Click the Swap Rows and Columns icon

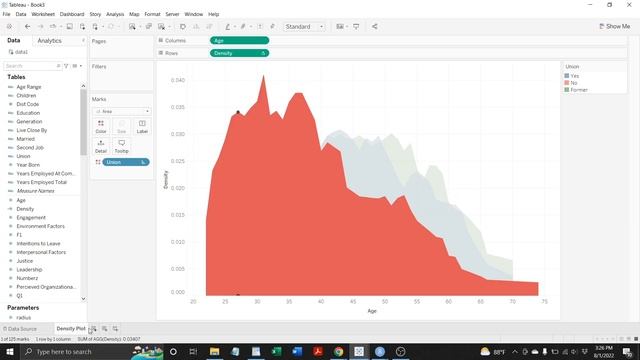tap(183, 27)
